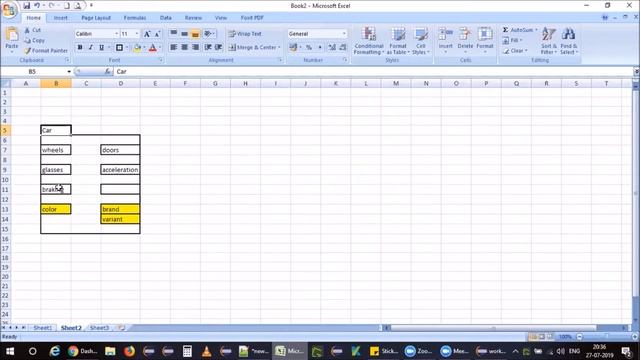Open fill color dropdown arrow
The height and width of the screenshot is (360, 640).
(144, 47)
